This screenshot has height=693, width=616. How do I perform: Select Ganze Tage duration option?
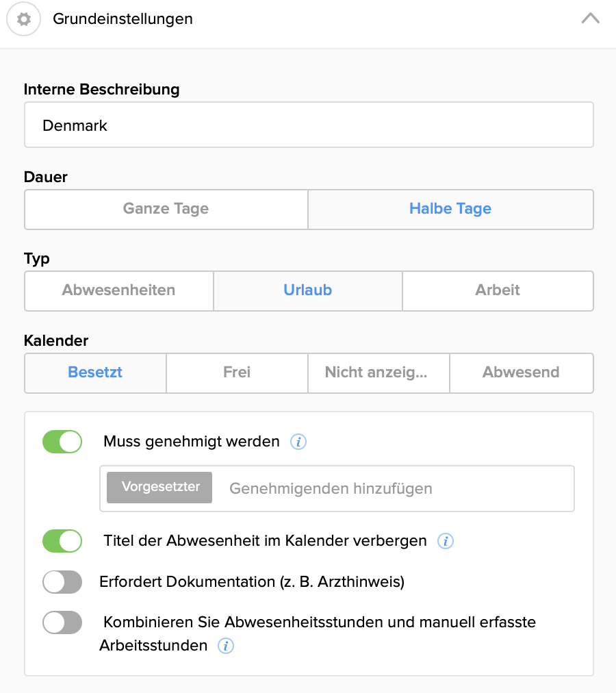(x=166, y=209)
